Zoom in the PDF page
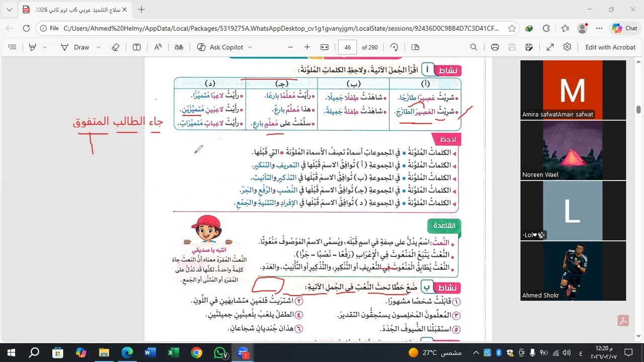 [307, 47]
